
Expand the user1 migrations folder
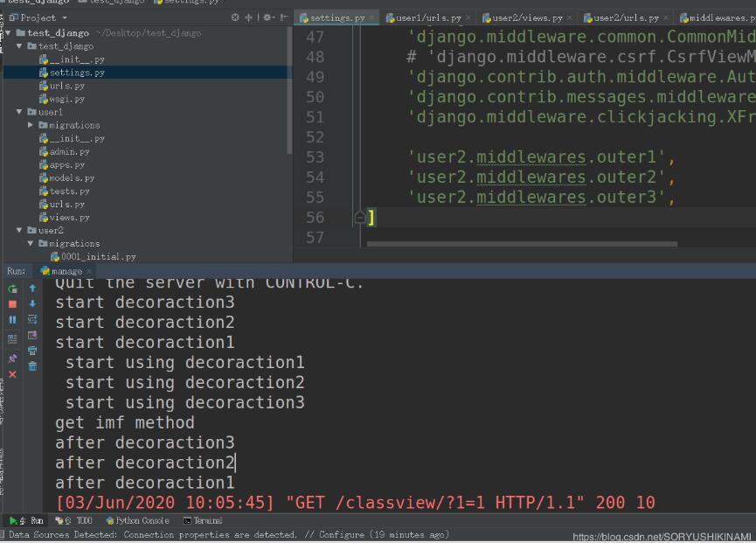(x=31, y=125)
